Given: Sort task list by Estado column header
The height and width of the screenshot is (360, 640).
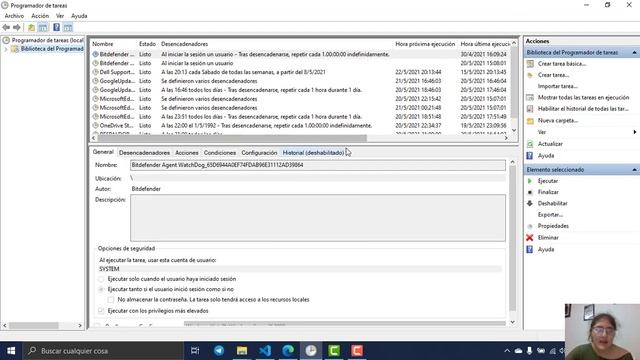Looking at the screenshot, I should click(x=147, y=44).
